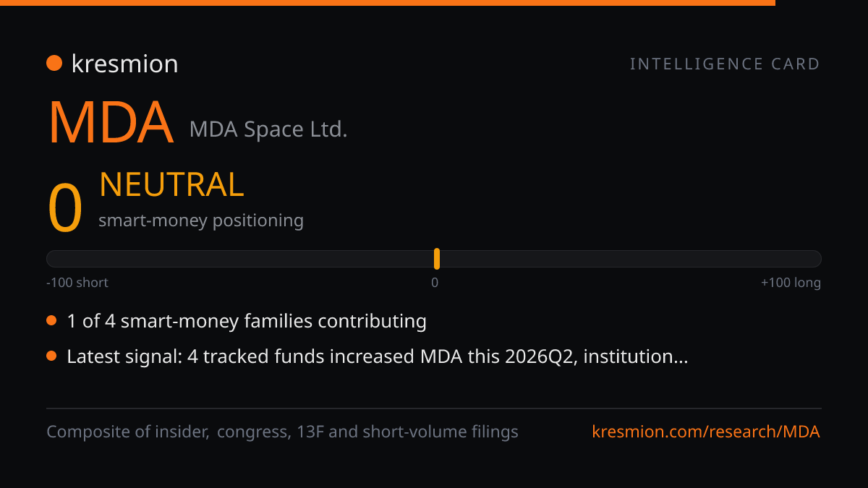Click the right portion of positioning bar

click(631, 259)
